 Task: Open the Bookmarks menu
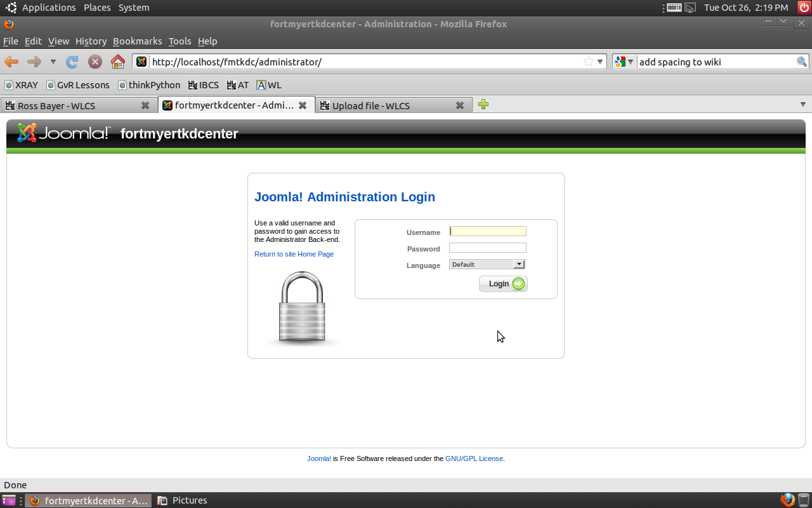coord(138,41)
